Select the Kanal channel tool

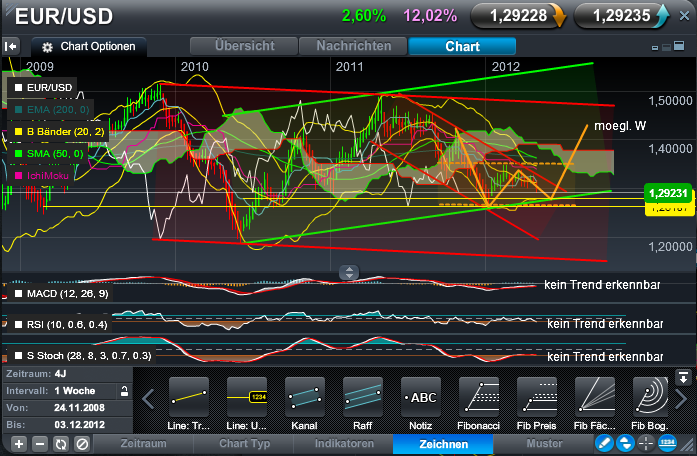304,404
